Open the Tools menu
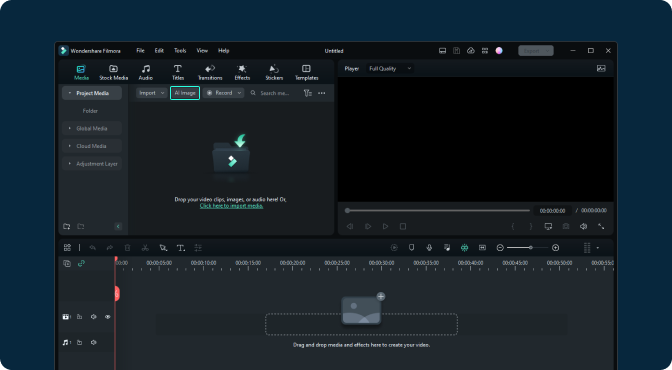The height and width of the screenshot is (370, 672). [180, 51]
